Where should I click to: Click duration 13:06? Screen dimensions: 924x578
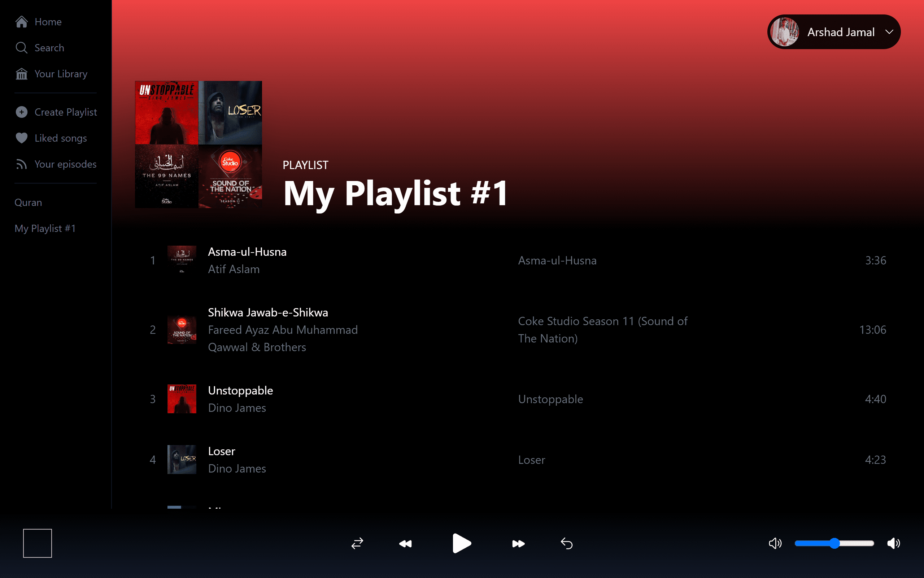(872, 329)
